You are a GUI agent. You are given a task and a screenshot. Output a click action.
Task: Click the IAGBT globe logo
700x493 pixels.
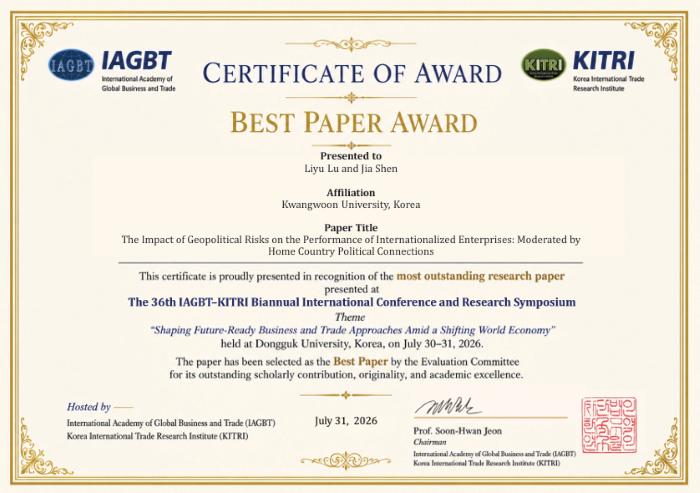point(71,65)
